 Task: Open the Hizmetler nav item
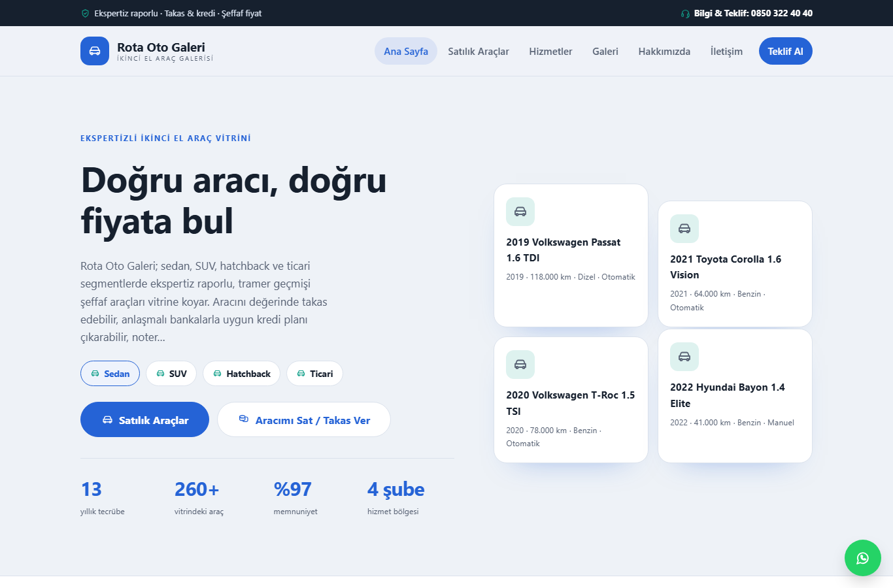tap(550, 51)
